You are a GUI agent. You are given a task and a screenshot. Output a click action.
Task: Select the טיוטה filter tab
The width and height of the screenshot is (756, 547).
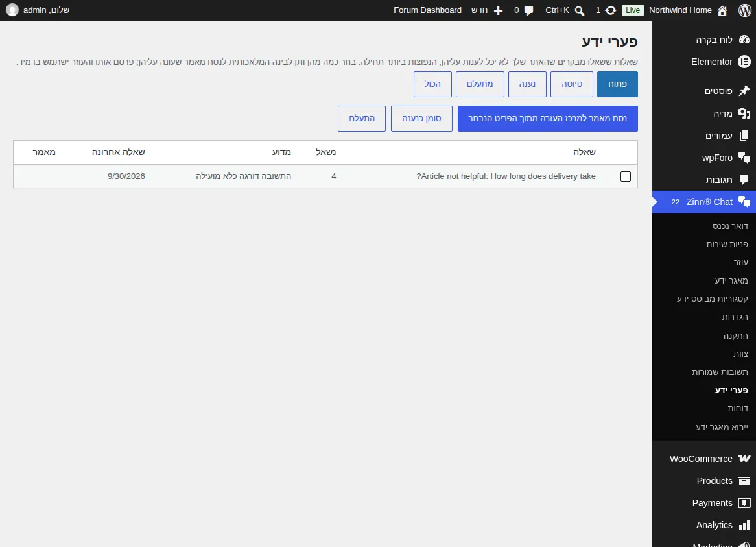tap(572, 84)
